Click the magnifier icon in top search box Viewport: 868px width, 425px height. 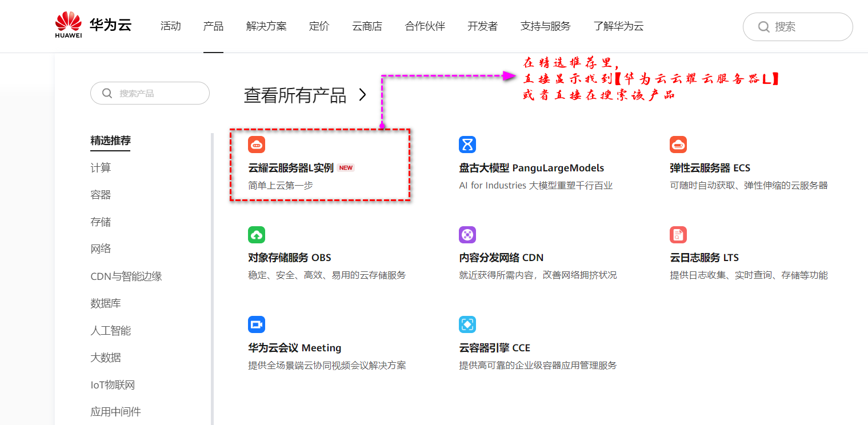[x=763, y=27]
